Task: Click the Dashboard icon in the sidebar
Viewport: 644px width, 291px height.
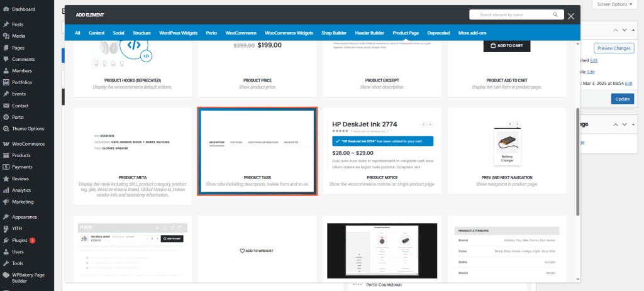Action: click(x=6, y=9)
